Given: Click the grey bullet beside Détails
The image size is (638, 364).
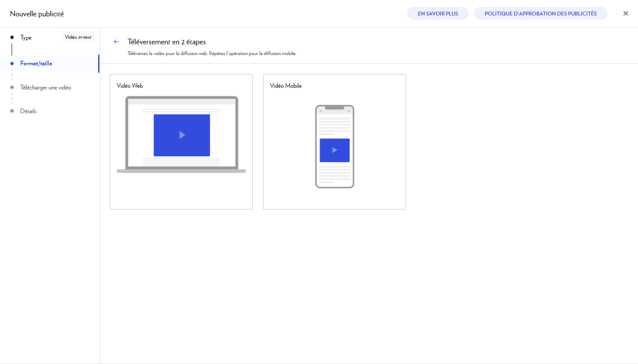Looking at the screenshot, I should coord(12,111).
